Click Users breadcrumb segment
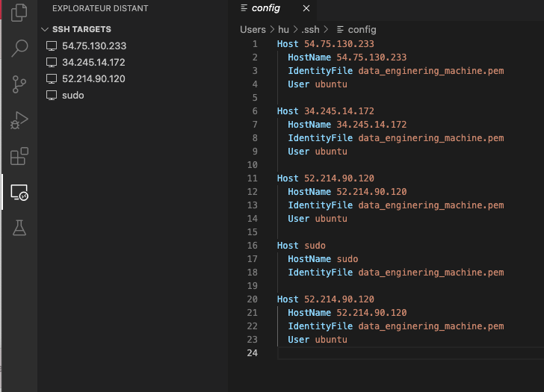The height and width of the screenshot is (392, 544). [x=253, y=30]
